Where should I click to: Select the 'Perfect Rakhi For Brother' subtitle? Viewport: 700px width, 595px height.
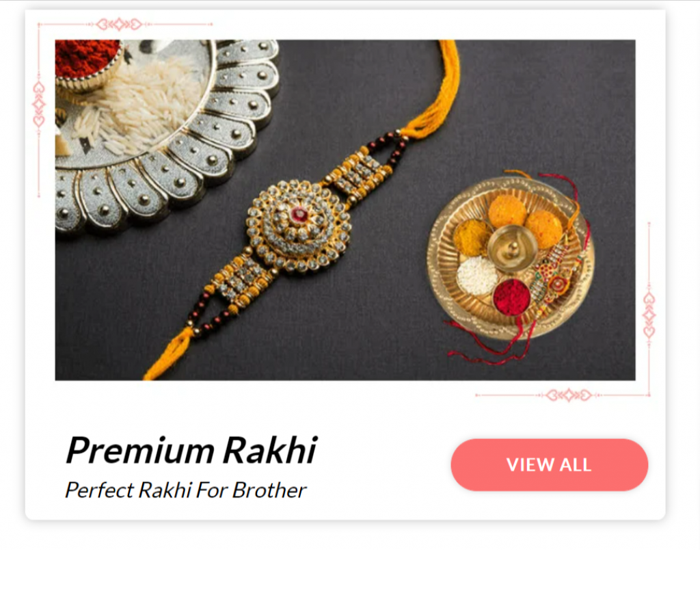coord(186,490)
